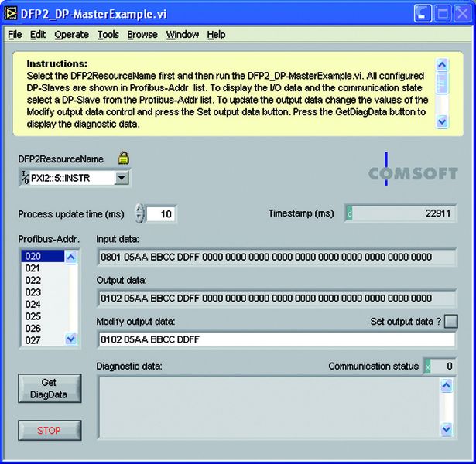Click the PXI2::5::INSTR resource field
Viewport: 476px width, 464px height.
tap(72, 178)
